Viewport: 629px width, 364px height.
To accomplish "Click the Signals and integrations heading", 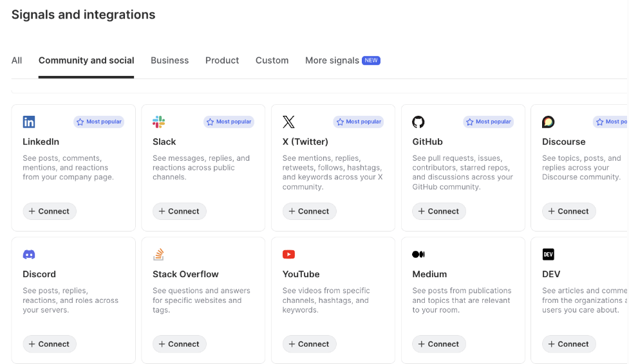I will (x=84, y=15).
